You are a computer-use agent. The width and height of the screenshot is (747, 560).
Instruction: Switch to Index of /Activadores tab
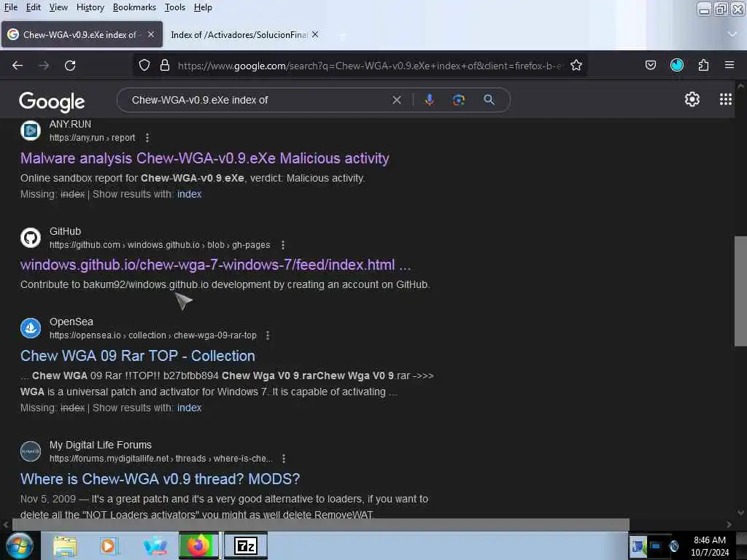tap(239, 35)
